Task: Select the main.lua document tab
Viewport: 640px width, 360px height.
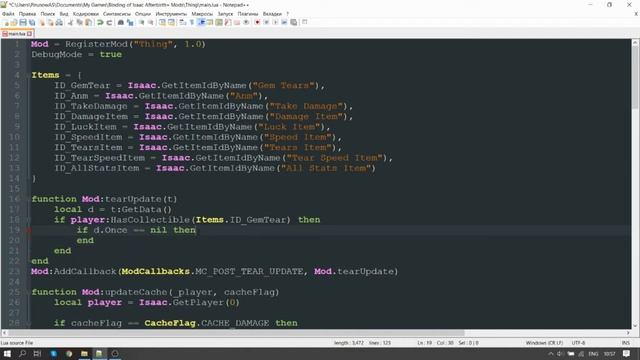Action: (17, 34)
